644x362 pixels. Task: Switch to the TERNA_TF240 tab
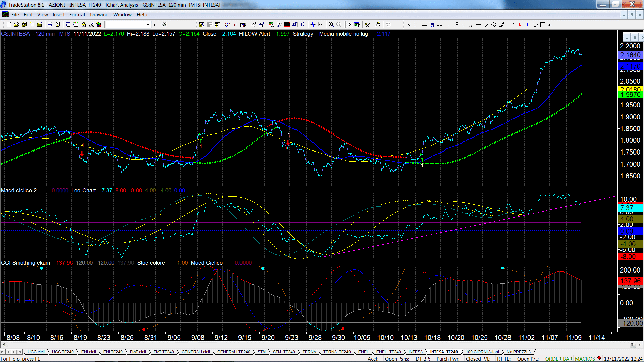pos(337,352)
